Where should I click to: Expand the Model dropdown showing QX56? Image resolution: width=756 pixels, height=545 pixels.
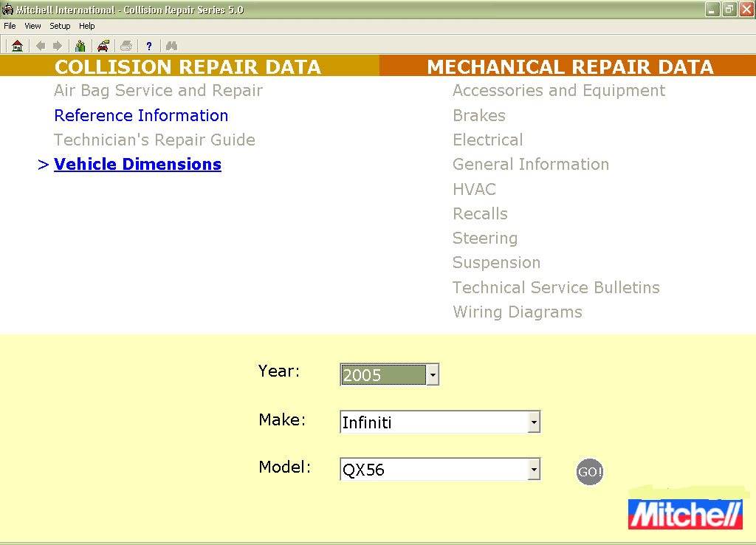[534, 469]
